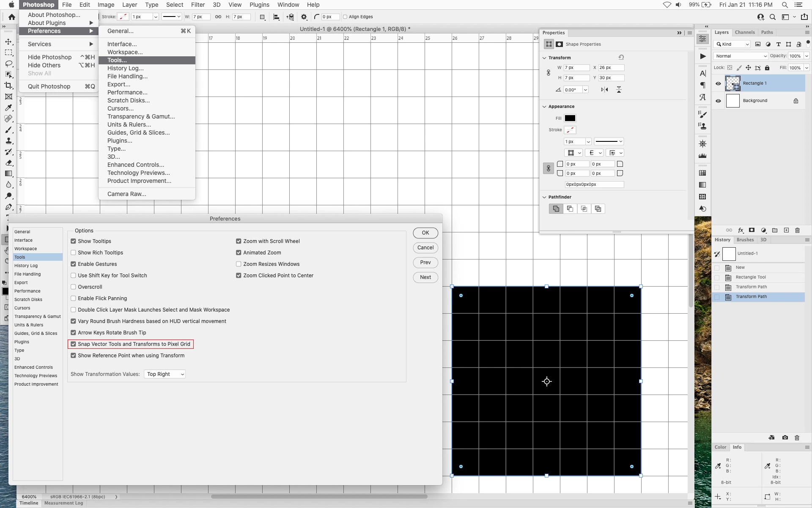Click the Unite shapes Pathfinder icon

(x=556, y=209)
